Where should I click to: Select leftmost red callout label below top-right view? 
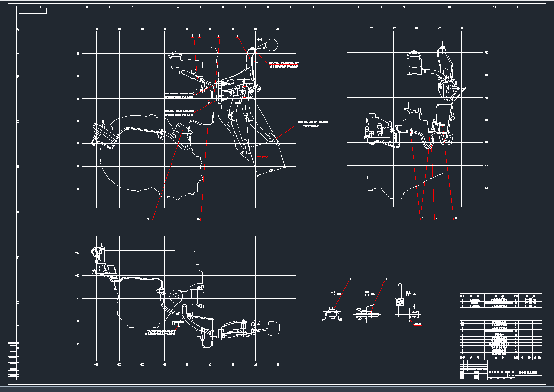click(421, 219)
